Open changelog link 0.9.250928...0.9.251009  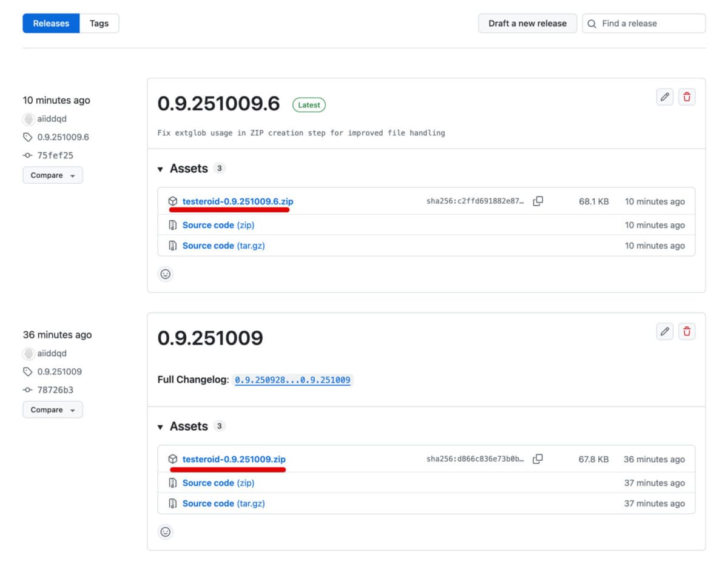[292, 380]
